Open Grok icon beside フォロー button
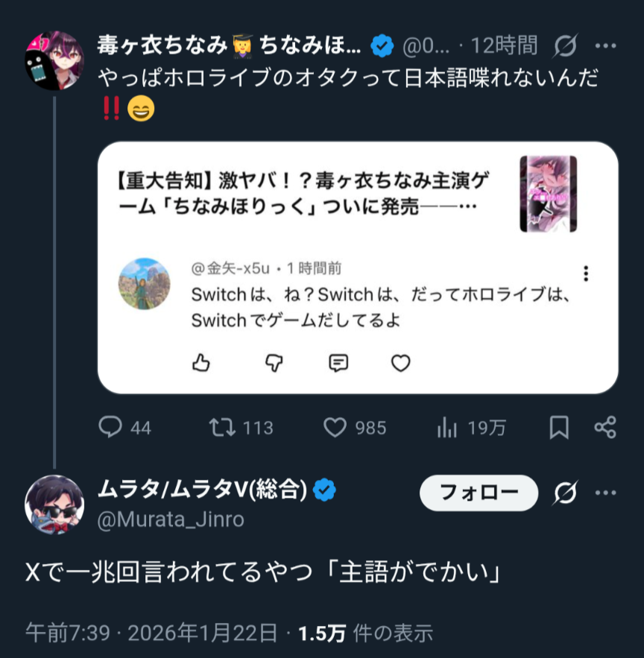 click(566, 492)
